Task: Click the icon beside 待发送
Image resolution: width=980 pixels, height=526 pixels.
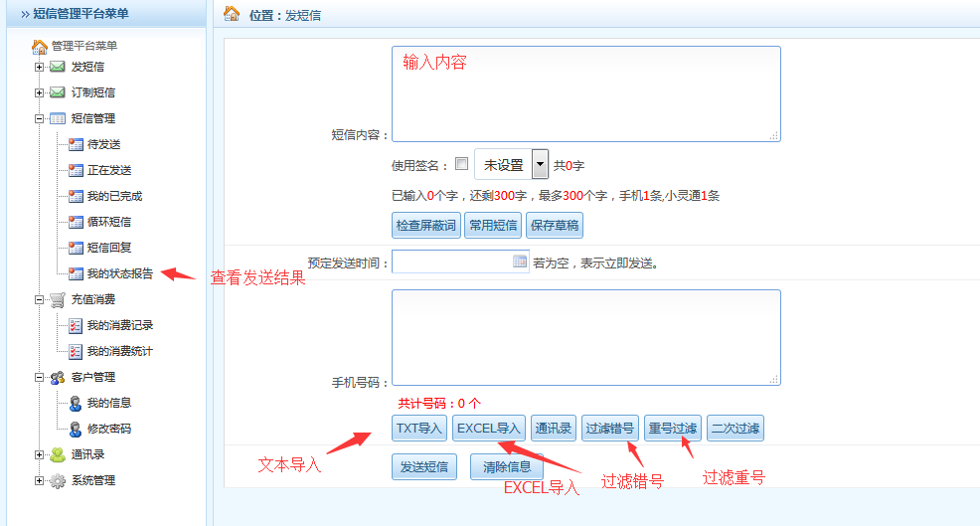Action: pyautogui.click(x=76, y=144)
